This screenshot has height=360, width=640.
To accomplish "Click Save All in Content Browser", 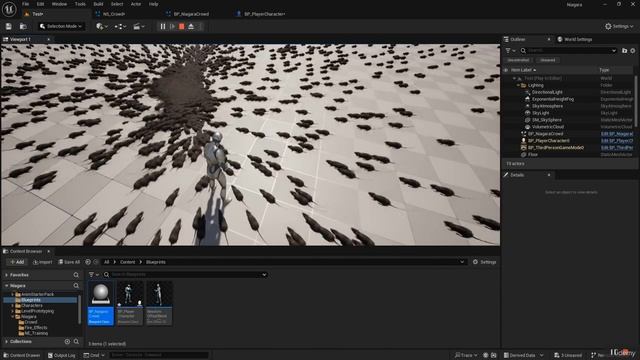I will (x=69, y=262).
